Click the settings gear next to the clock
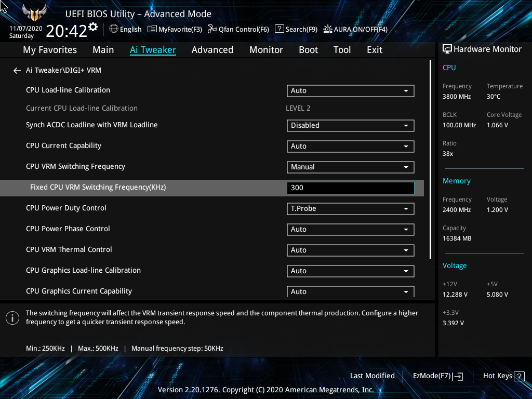Screen dimensions: 532x399 93,27
